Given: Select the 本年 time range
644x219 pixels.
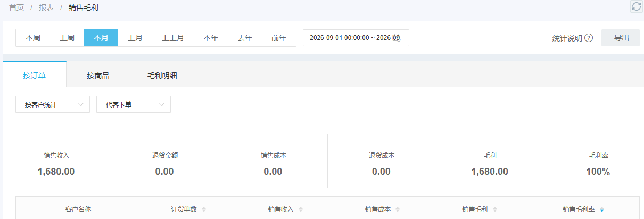Looking at the screenshot, I should coord(211,38).
